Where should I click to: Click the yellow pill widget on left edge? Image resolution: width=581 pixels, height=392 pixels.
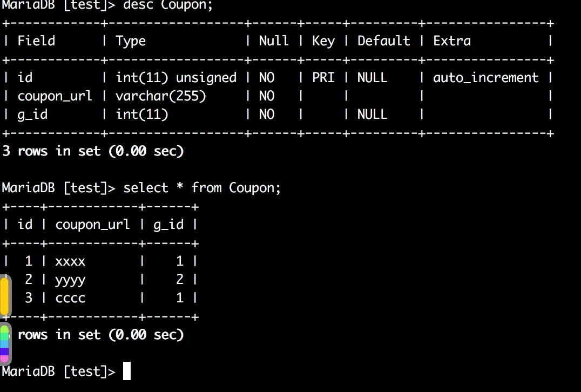click(4, 295)
